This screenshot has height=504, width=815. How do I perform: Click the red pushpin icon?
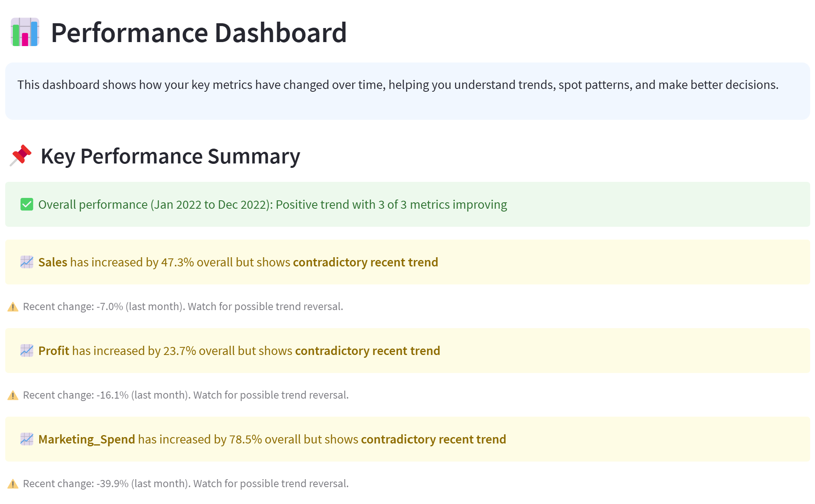[x=20, y=155]
